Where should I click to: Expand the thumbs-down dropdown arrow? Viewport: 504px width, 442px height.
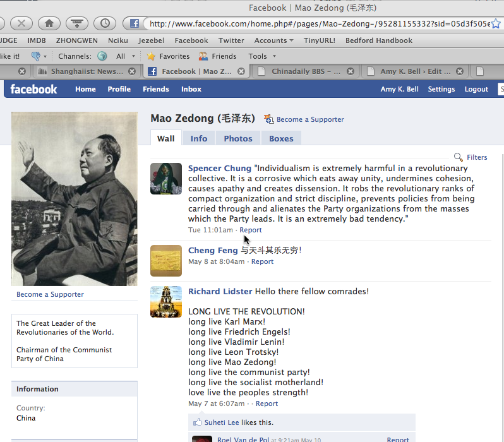pos(45,57)
